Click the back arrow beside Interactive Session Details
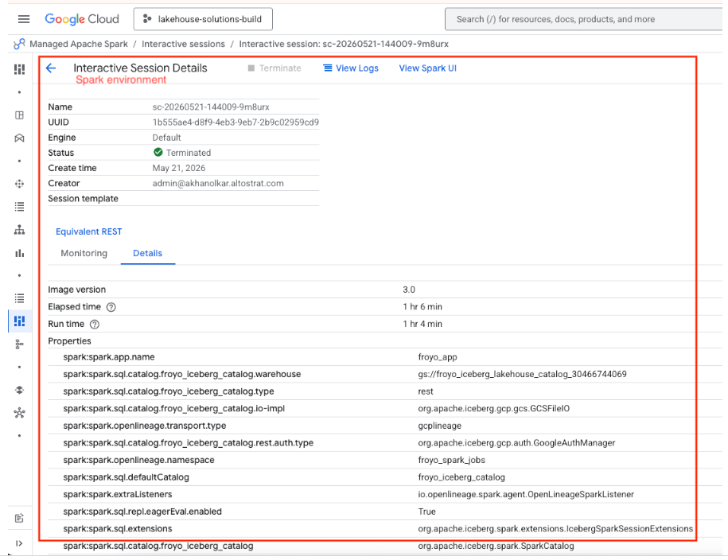 pyautogui.click(x=51, y=68)
